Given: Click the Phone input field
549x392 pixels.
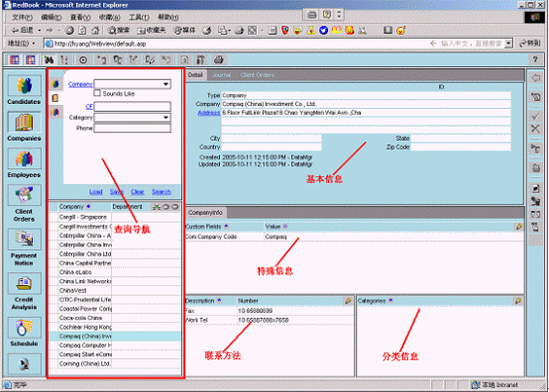Looking at the screenshot, I should (133, 129).
